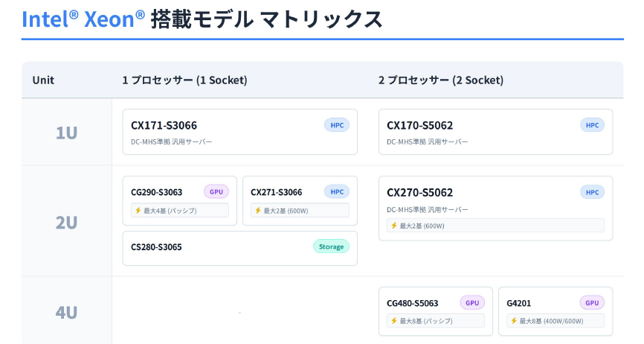Click the lightning icon in CG480-S5063 card

click(394, 321)
